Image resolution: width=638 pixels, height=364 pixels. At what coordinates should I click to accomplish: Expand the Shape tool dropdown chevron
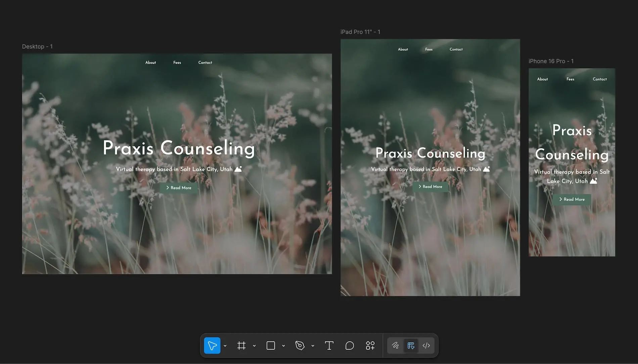tap(284, 345)
